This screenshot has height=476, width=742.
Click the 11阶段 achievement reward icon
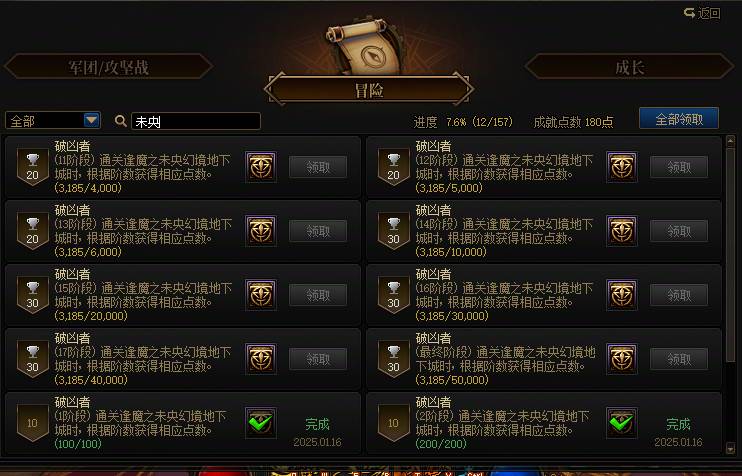click(261, 167)
